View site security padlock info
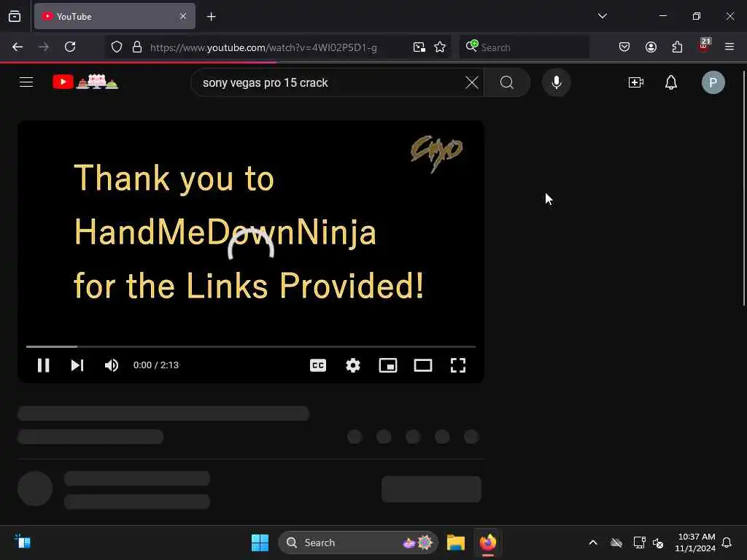The width and height of the screenshot is (747, 560). (x=137, y=47)
